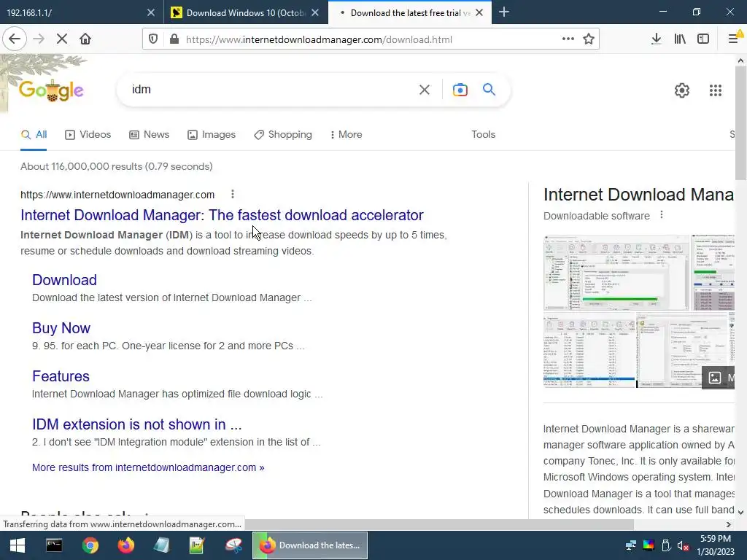The width and height of the screenshot is (747, 560).
Task: Expand the More search categories
Action: (x=346, y=135)
